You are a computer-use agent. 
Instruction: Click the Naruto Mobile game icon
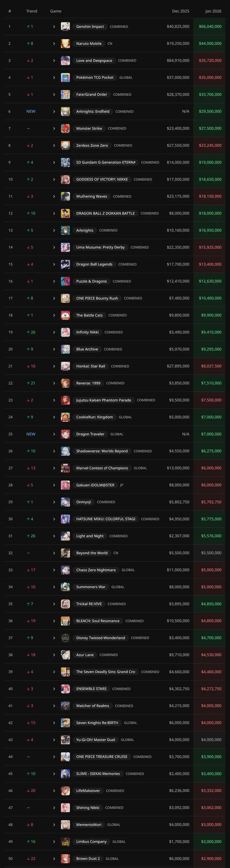point(65,43)
